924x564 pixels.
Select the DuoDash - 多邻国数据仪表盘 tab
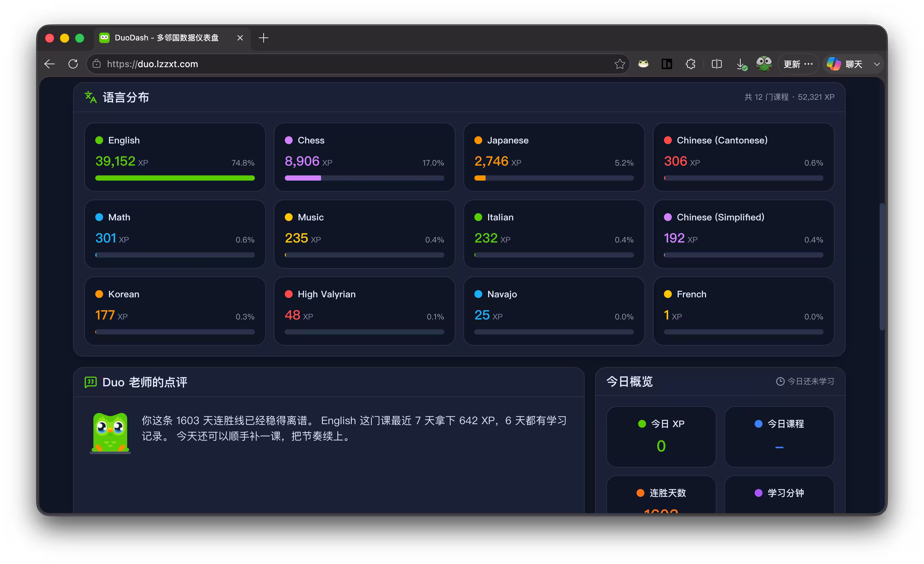tap(172, 38)
